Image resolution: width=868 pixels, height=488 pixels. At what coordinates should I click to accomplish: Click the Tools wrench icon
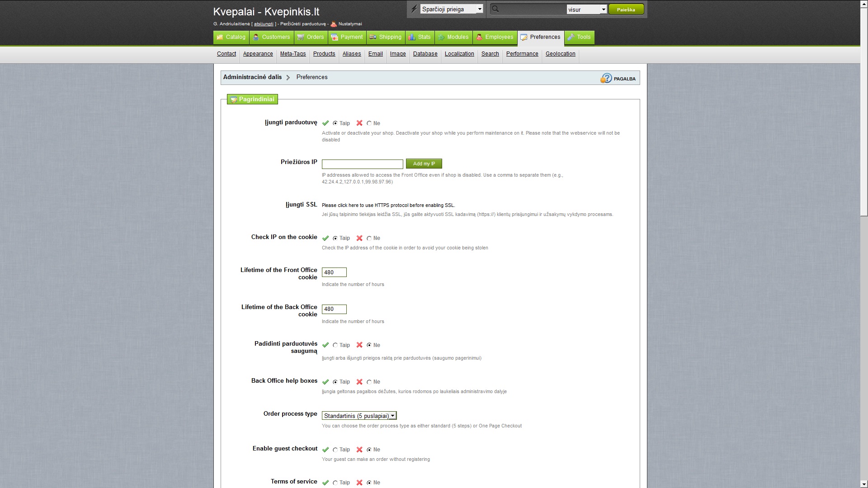571,37
